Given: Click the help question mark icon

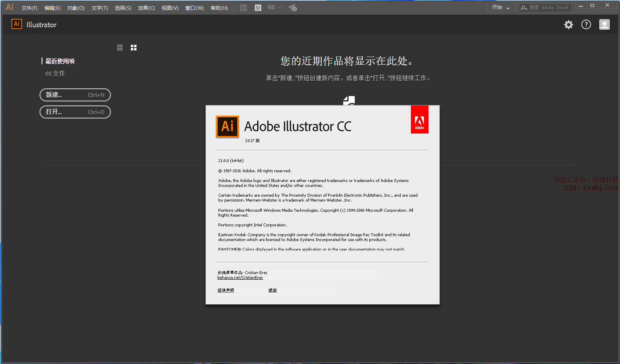Looking at the screenshot, I should (x=586, y=25).
